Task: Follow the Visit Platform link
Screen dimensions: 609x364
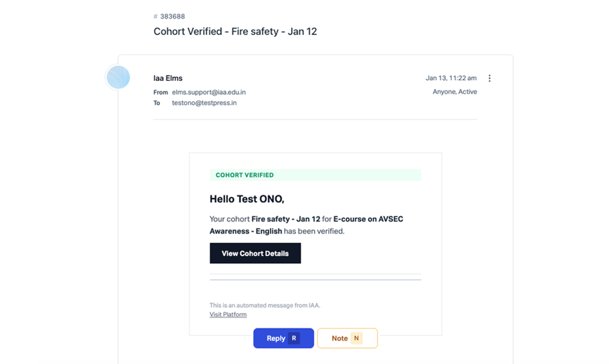Action: pyautogui.click(x=228, y=315)
